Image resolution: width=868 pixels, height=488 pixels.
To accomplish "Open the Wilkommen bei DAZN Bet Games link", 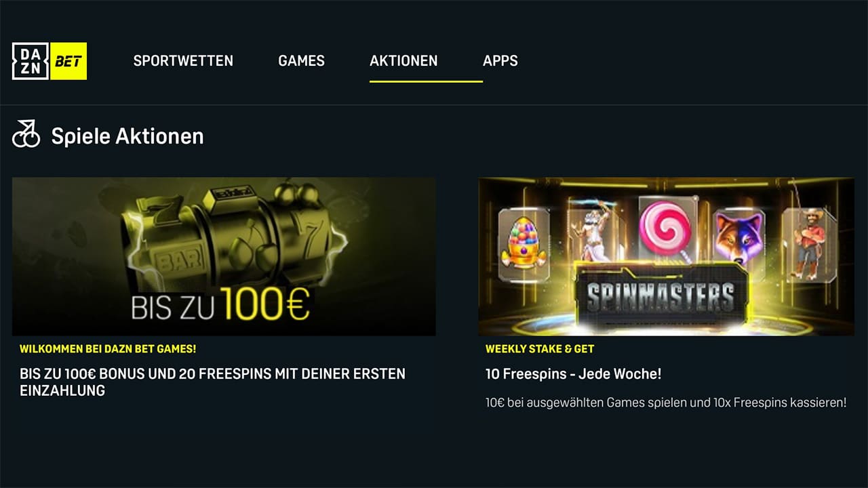I will click(108, 348).
